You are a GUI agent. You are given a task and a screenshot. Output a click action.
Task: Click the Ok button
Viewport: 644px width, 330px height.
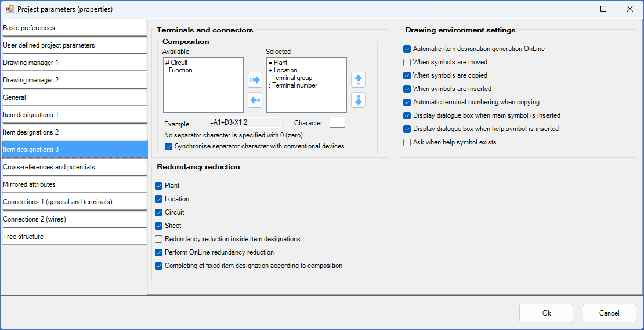(547, 313)
